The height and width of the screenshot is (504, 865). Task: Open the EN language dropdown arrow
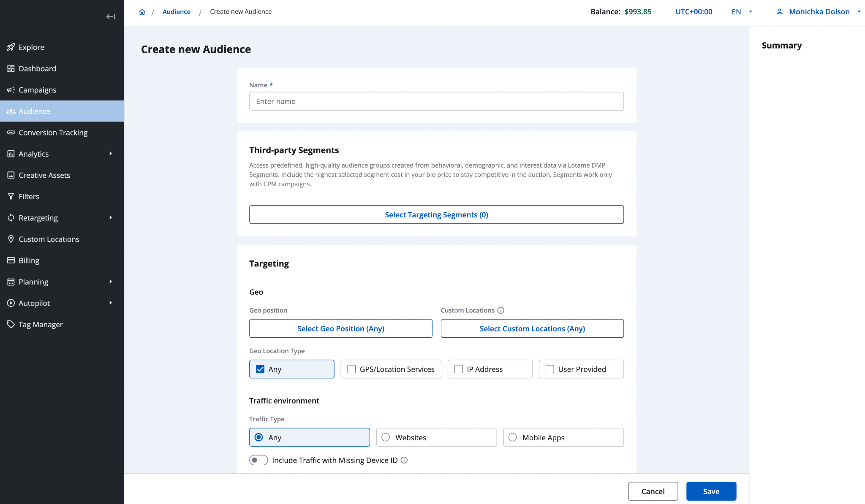[x=751, y=12]
